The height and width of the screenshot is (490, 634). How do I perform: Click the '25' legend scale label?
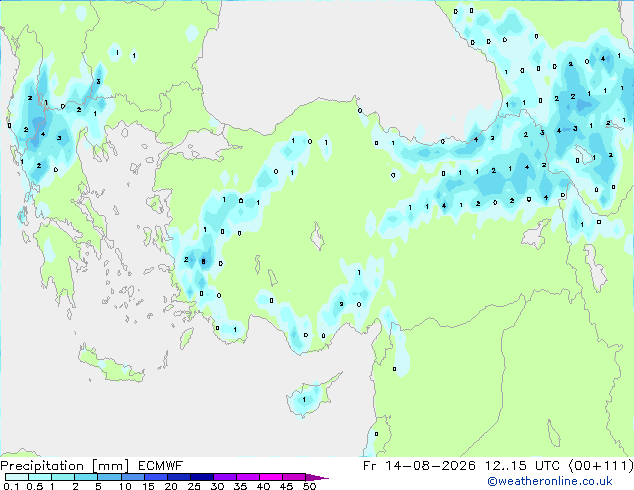coord(194,486)
